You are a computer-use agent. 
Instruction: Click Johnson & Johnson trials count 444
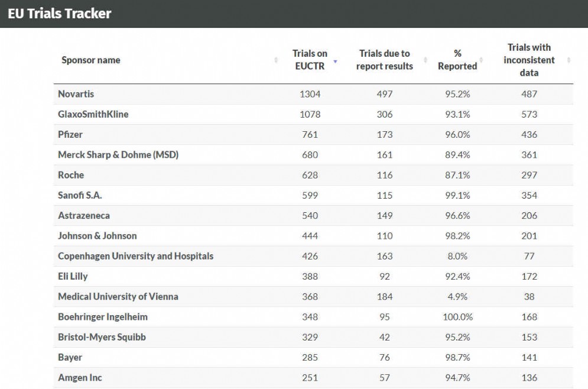(x=310, y=235)
